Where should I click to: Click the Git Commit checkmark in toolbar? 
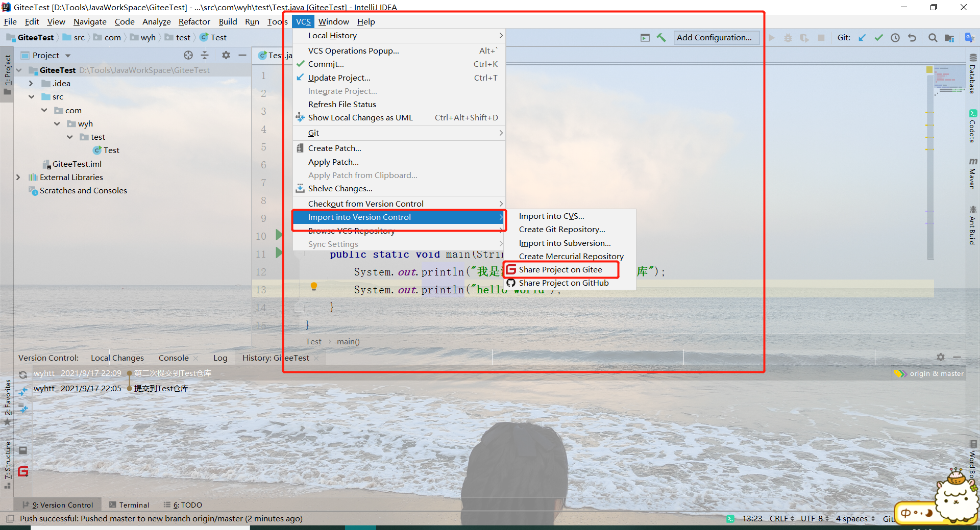pyautogui.click(x=878, y=38)
